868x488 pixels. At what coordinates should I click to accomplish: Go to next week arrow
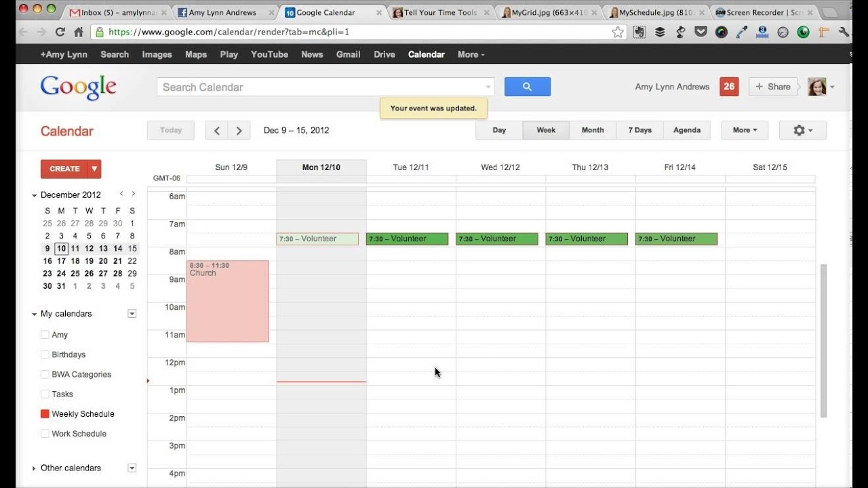pos(239,131)
